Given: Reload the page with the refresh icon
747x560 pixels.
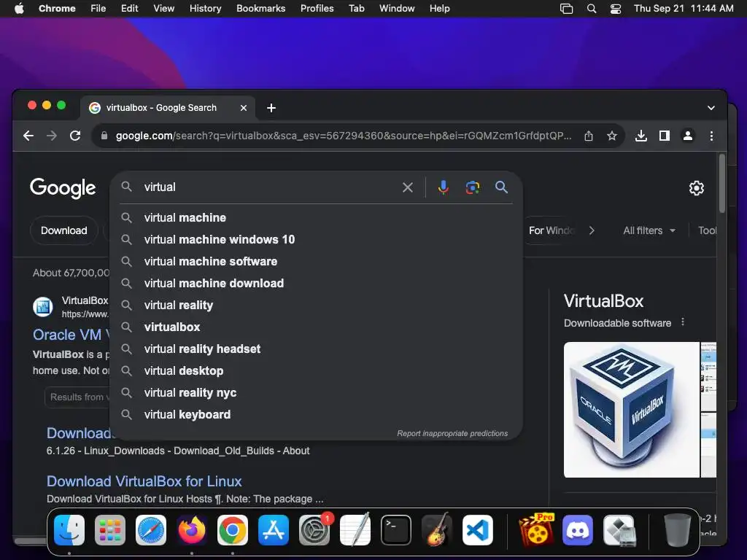Looking at the screenshot, I should tap(75, 136).
